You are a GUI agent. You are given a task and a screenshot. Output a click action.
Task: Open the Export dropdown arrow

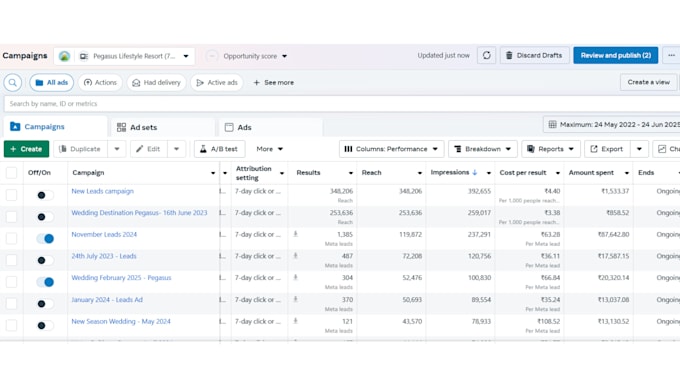click(x=639, y=149)
